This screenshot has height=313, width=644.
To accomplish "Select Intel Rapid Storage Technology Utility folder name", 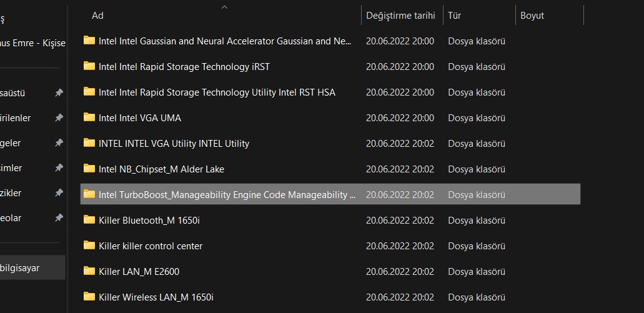I will [x=217, y=92].
